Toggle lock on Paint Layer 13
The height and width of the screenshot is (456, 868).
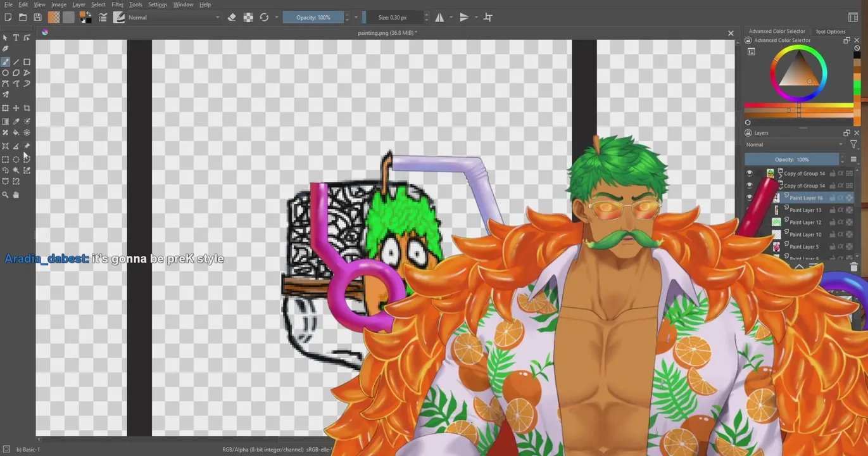point(833,210)
